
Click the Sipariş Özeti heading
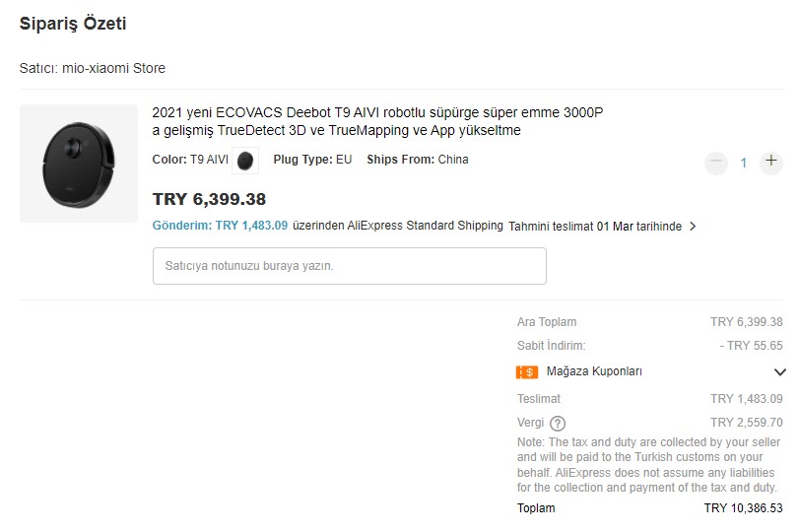point(73,24)
